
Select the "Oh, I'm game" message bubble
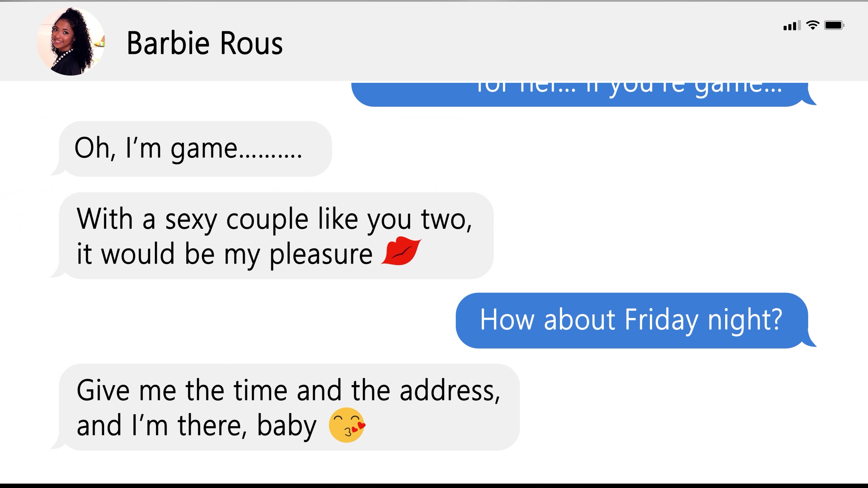coord(196,149)
